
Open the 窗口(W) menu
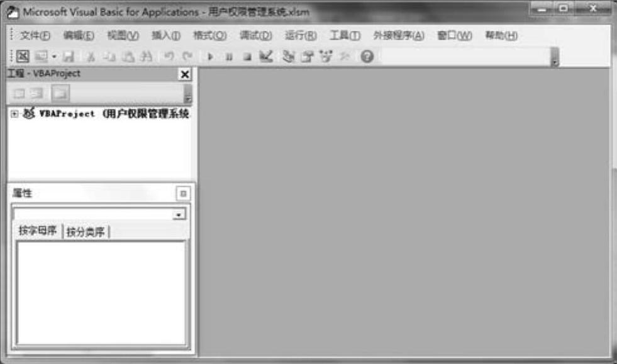pyautogui.click(x=455, y=36)
